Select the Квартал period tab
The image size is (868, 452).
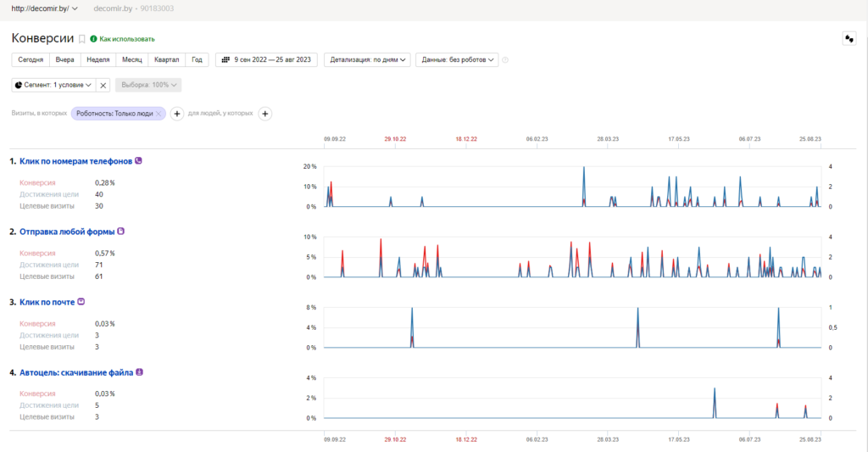coord(167,60)
